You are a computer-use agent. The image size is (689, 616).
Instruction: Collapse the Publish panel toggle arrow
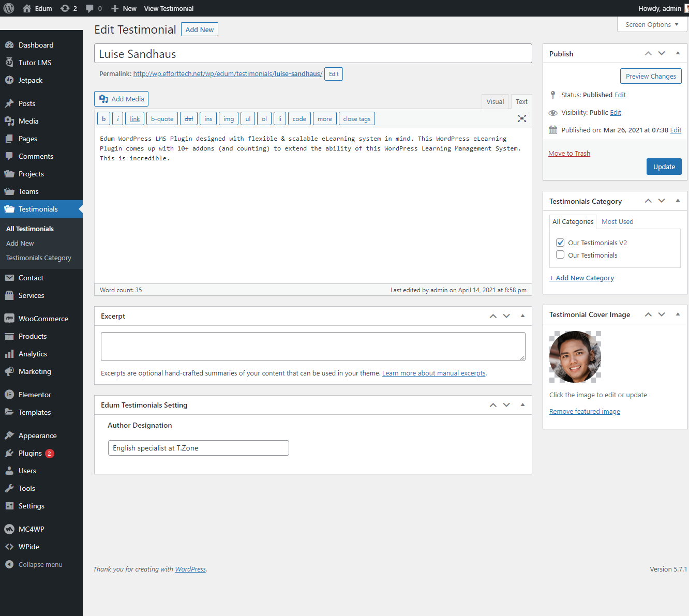coord(678,53)
